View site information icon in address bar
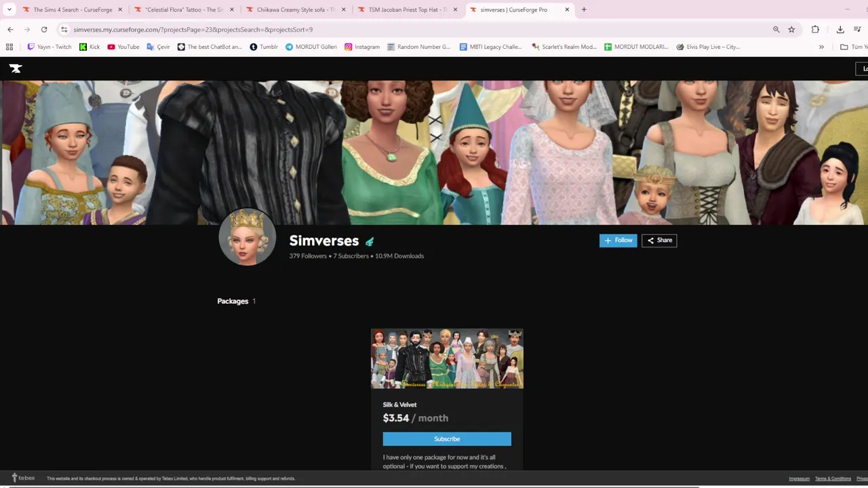This screenshot has width=868, height=488. (64, 29)
